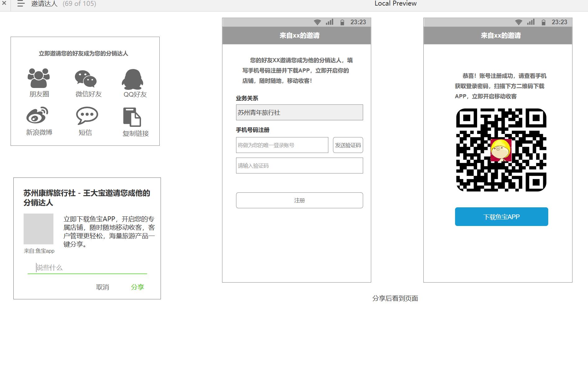Click the 来自:鱼宝app source text
The image size is (588, 387).
coord(39,251)
